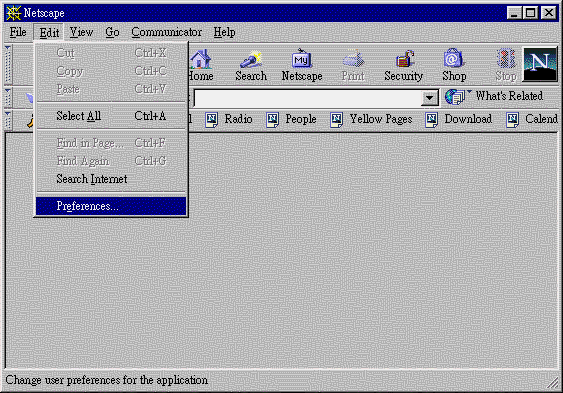
Task: Click the Print toolbar icon
Action: click(x=353, y=65)
